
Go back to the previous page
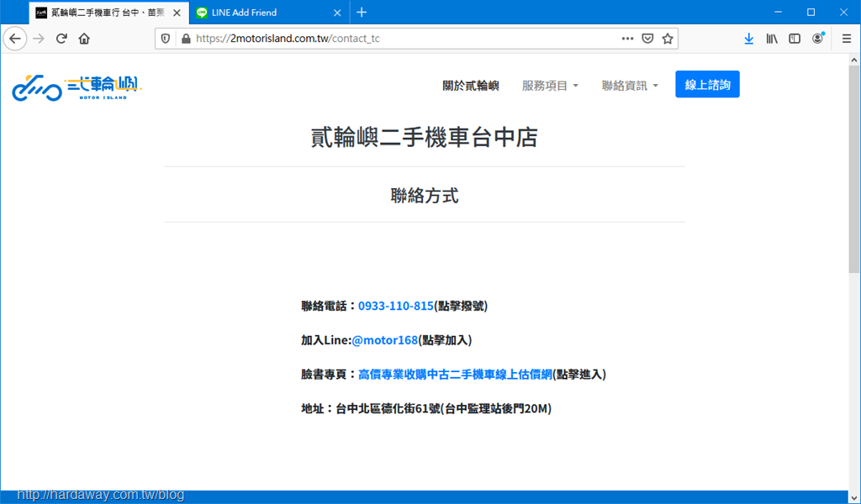[x=15, y=39]
